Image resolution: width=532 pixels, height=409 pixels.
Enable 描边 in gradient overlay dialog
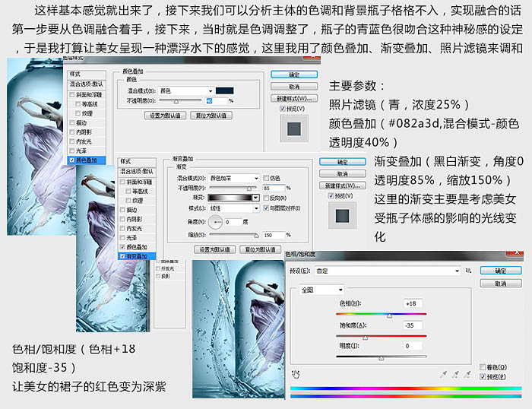[122, 210]
